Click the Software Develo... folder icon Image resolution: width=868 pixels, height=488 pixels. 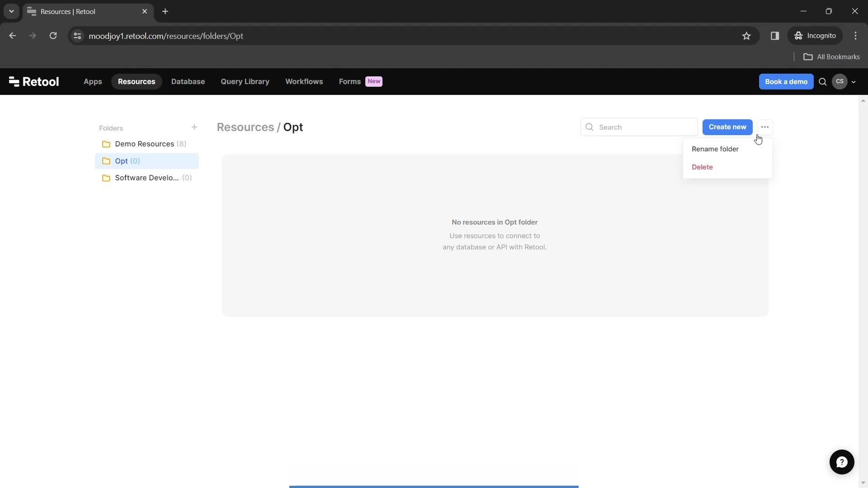pyautogui.click(x=107, y=178)
